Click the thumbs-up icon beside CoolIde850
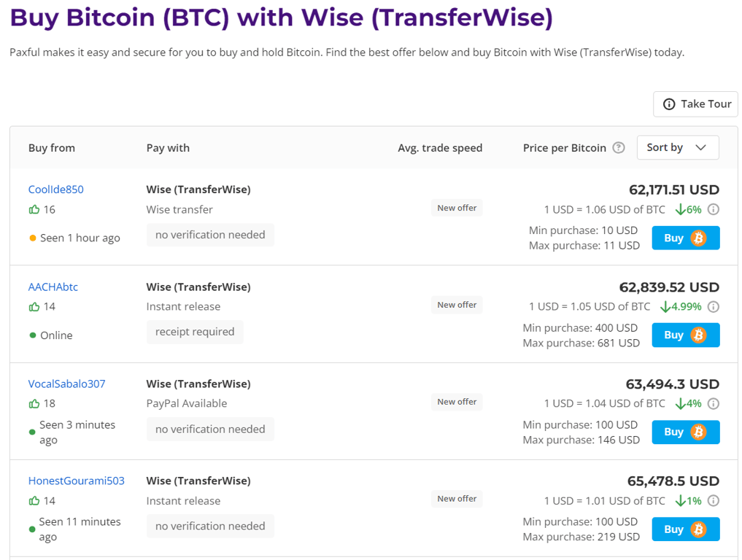742x560 pixels. pos(34,209)
